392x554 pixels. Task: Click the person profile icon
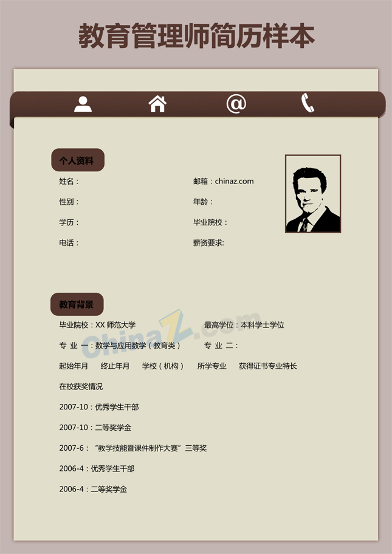click(83, 104)
